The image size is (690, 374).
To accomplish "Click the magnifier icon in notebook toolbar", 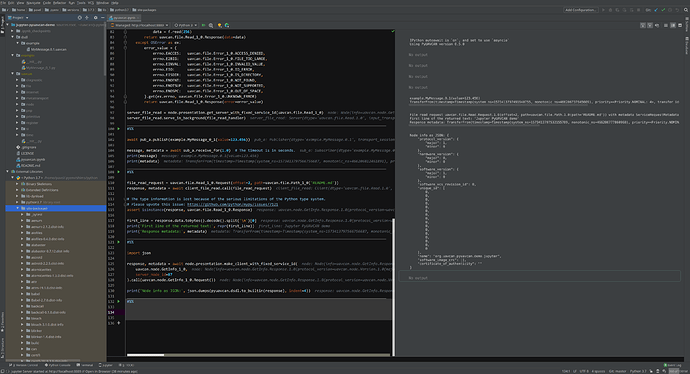I will point(211,25).
